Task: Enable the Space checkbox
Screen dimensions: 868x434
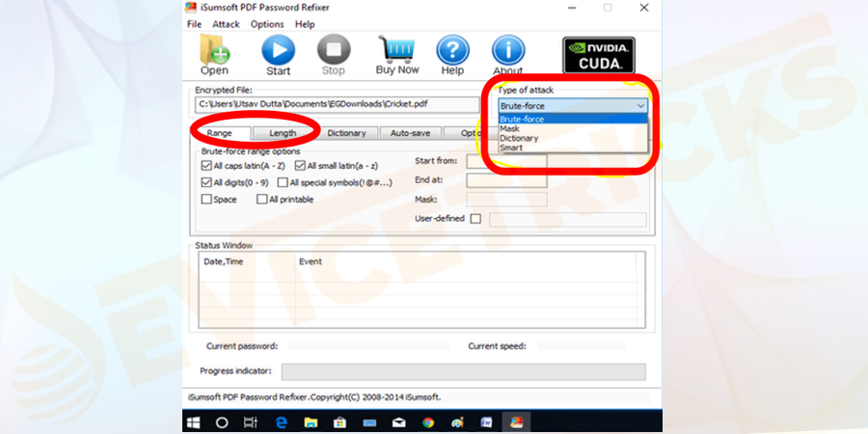Action: click(x=206, y=200)
